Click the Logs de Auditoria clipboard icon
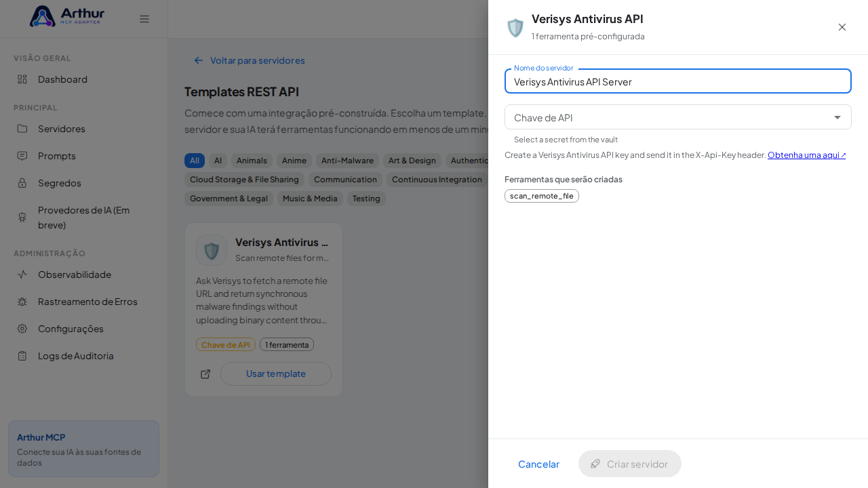This screenshot has width=868, height=488. (x=22, y=356)
